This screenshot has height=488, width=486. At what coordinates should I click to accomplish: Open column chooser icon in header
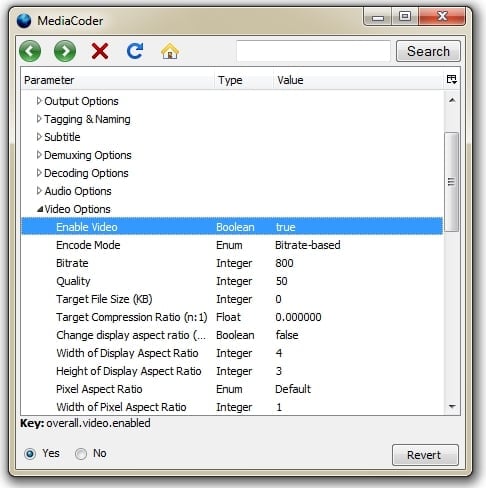(452, 79)
